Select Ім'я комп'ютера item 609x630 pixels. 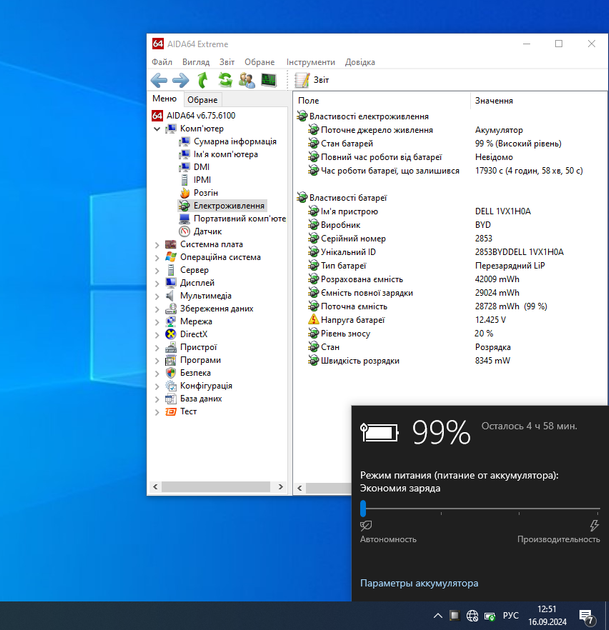[225, 154]
